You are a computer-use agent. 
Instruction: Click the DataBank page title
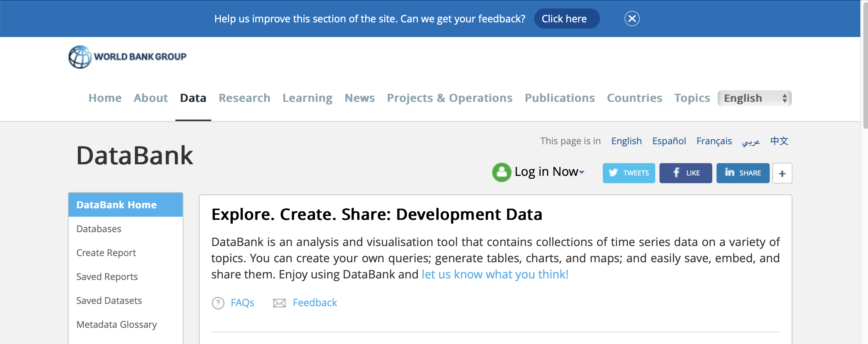(135, 155)
